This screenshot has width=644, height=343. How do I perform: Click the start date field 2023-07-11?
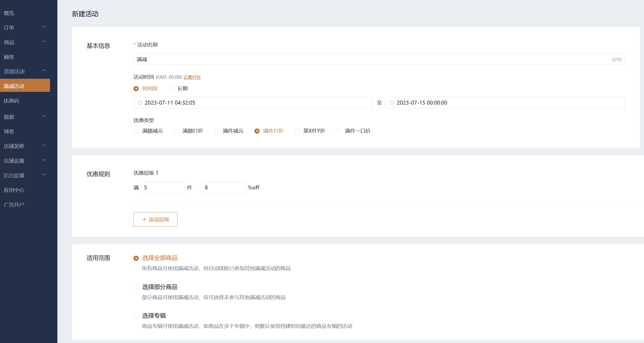253,103
